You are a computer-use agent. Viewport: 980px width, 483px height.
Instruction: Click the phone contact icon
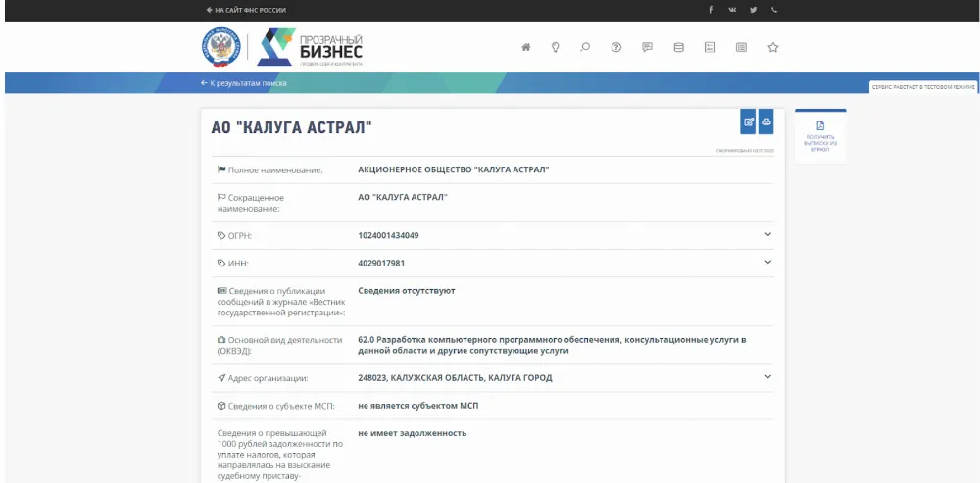pos(774,10)
